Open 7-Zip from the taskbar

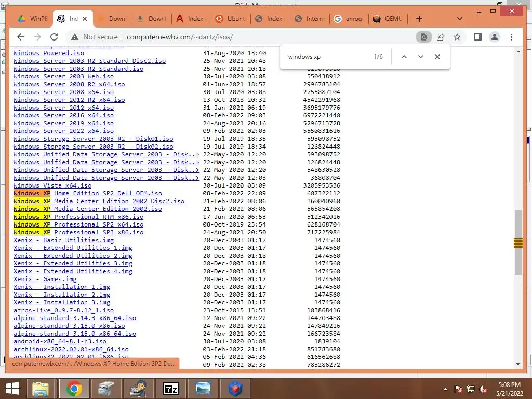click(171, 389)
